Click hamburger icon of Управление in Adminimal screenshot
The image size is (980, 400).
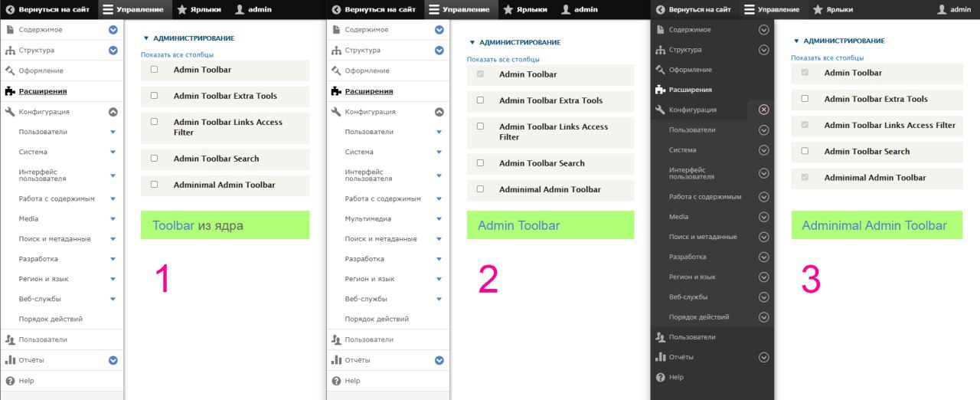(x=750, y=9)
